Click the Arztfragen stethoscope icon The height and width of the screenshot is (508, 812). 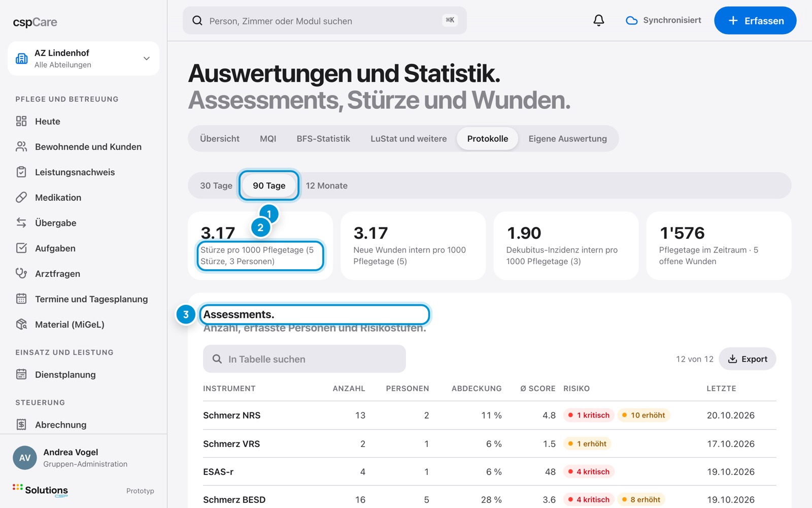21,273
